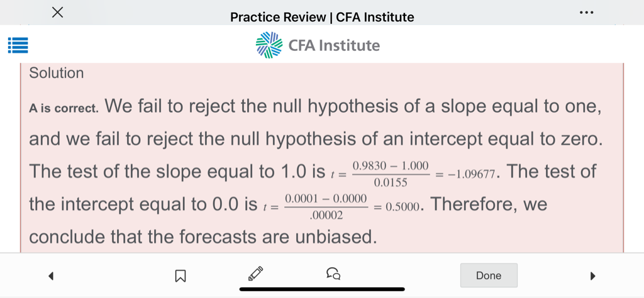Click the 0.5000 intercept test result
This screenshot has height=298, width=644.
click(x=400, y=207)
